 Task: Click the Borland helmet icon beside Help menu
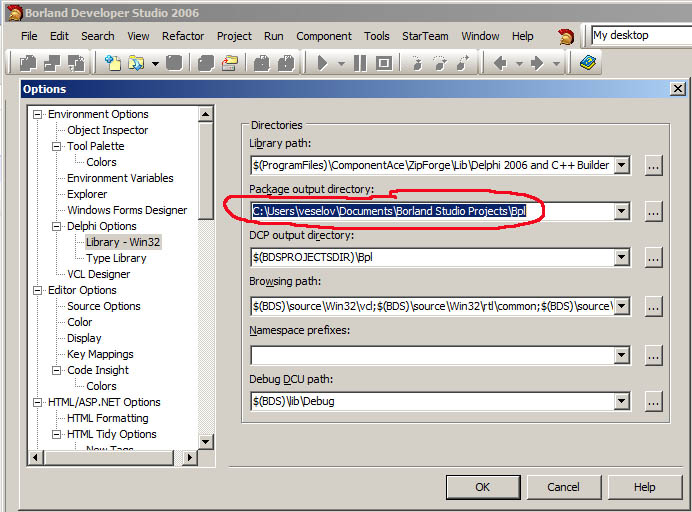coord(566,37)
